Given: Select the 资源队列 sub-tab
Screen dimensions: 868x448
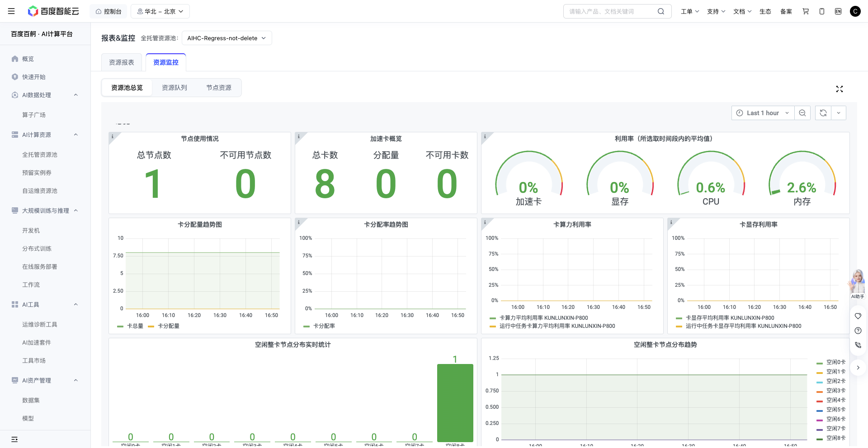Looking at the screenshot, I should coord(175,88).
